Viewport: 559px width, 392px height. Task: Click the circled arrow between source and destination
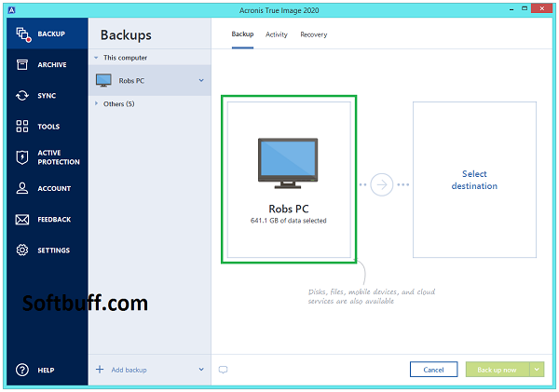[x=382, y=184]
